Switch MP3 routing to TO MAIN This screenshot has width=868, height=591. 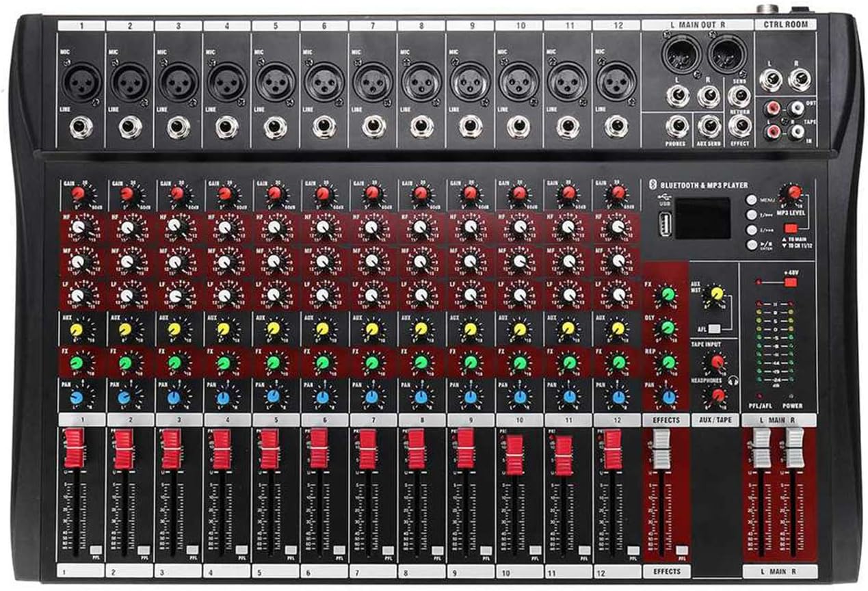click(790, 228)
